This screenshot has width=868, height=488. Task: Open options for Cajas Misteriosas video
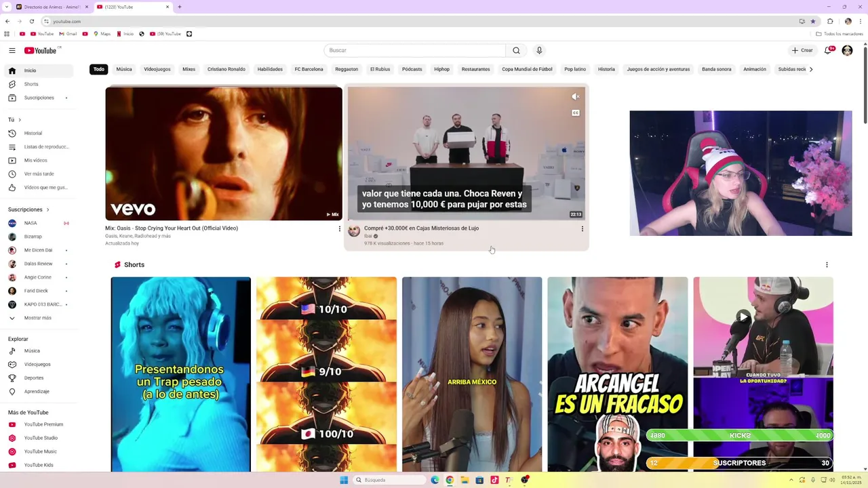point(582,229)
